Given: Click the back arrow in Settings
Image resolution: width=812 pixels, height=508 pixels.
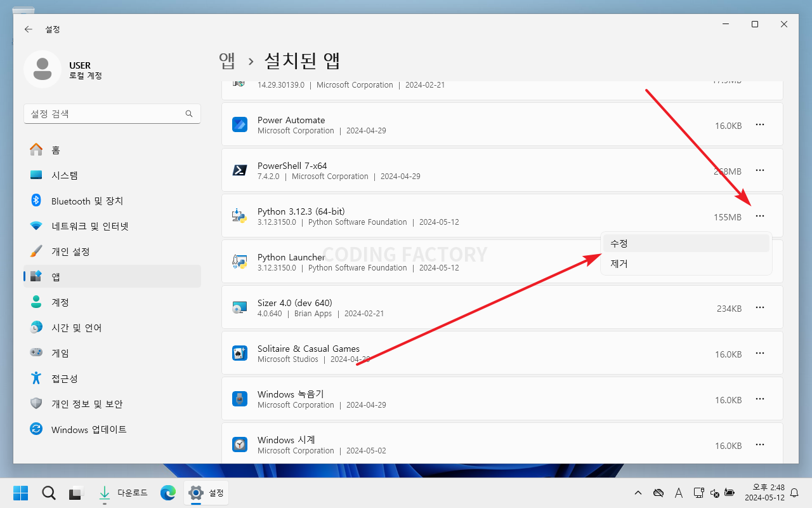Looking at the screenshot, I should click(x=29, y=29).
